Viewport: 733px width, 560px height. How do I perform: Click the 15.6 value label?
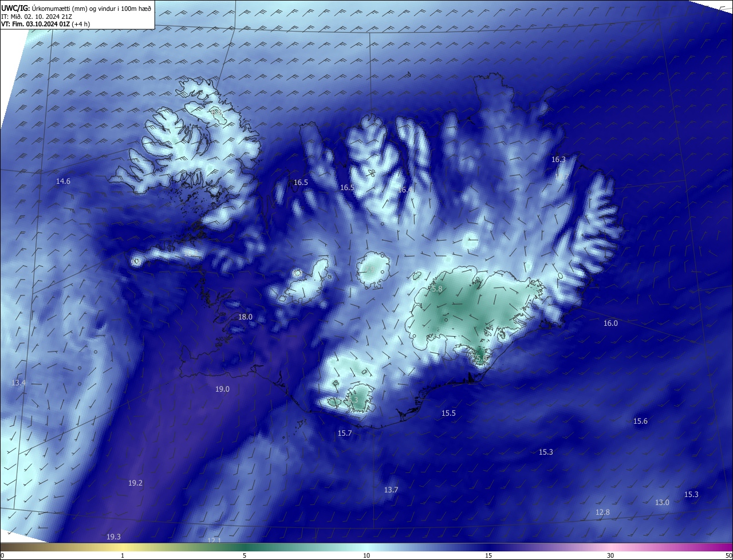pyautogui.click(x=640, y=421)
